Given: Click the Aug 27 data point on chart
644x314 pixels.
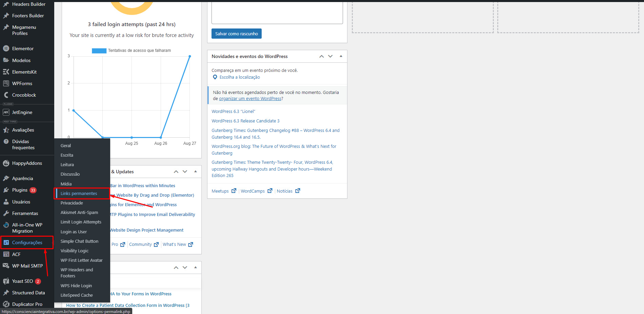Looking at the screenshot, I should click(189, 56).
